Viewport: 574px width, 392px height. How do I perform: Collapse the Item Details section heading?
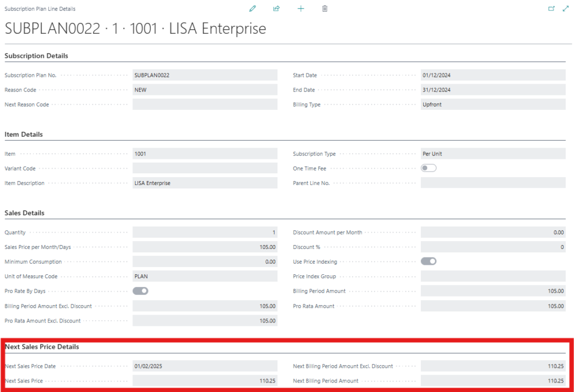pyautogui.click(x=24, y=135)
